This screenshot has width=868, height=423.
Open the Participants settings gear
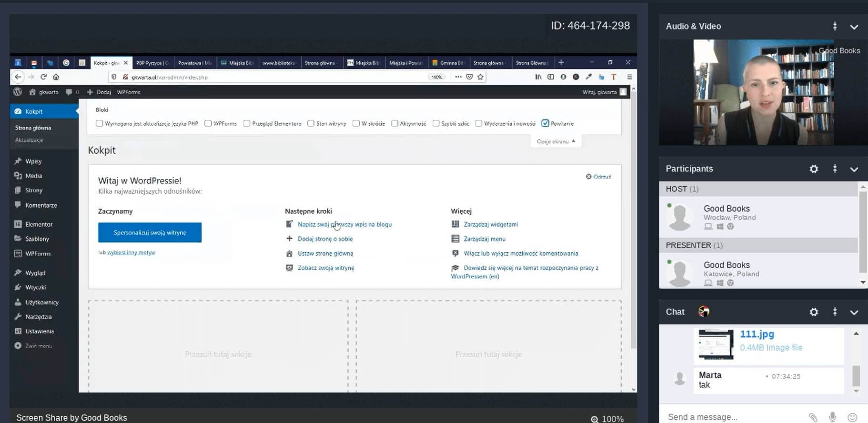tap(814, 169)
